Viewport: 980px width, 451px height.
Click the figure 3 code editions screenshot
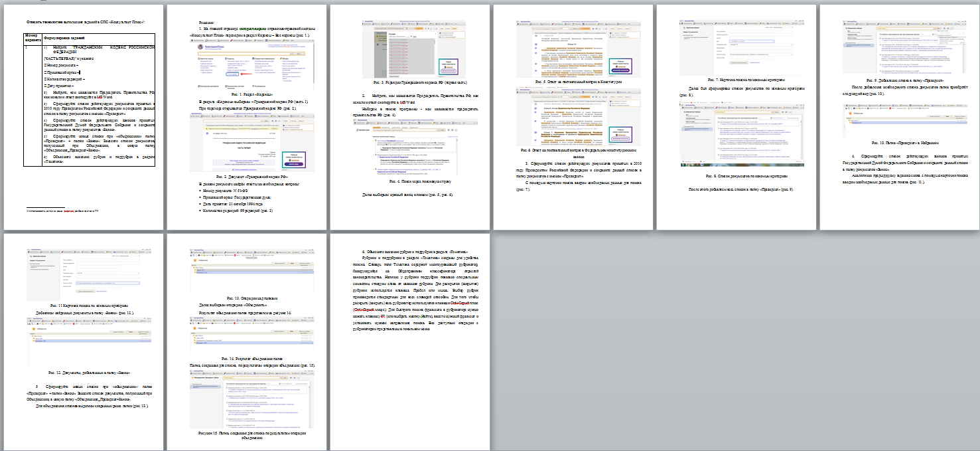click(x=415, y=48)
